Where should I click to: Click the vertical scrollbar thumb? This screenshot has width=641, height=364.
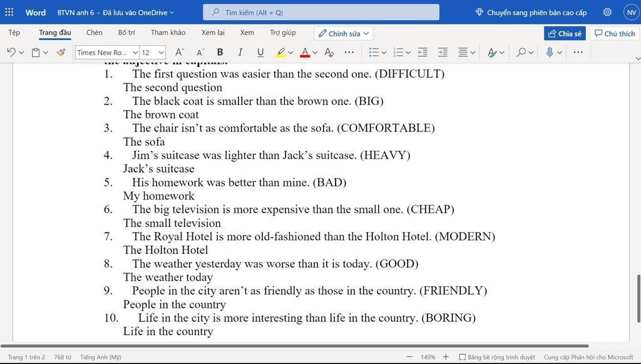pyautogui.click(x=638, y=298)
